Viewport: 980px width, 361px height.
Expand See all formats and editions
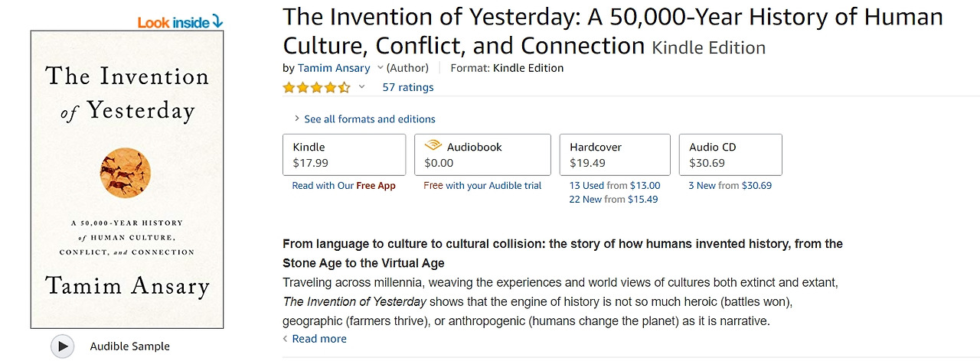[x=364, y=119]
